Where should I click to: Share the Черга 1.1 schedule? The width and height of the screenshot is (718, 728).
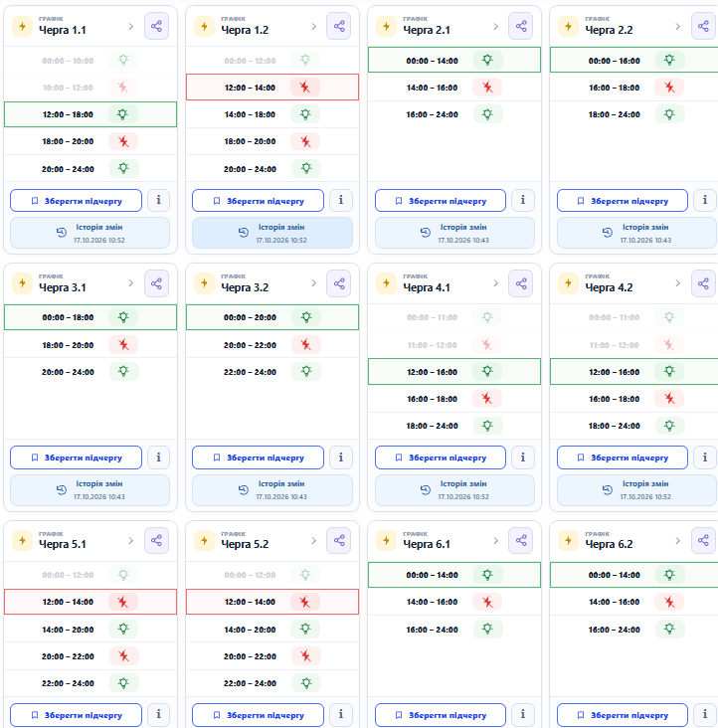156,27
